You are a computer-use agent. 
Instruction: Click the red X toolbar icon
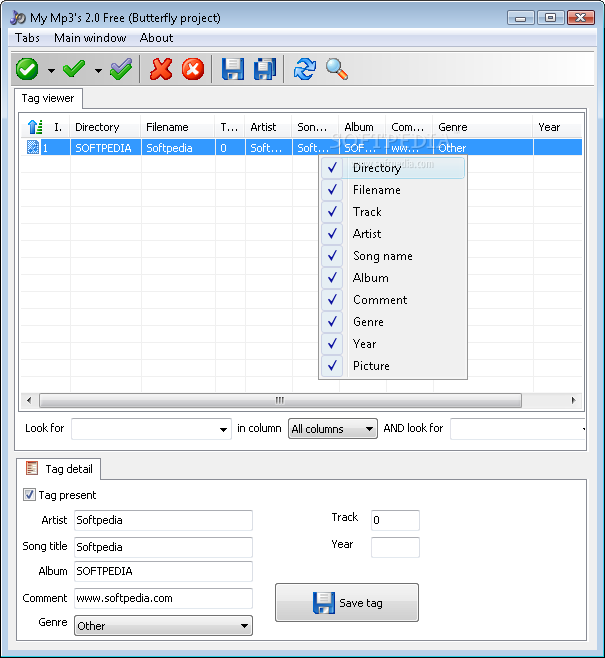[x=161, y=69]
